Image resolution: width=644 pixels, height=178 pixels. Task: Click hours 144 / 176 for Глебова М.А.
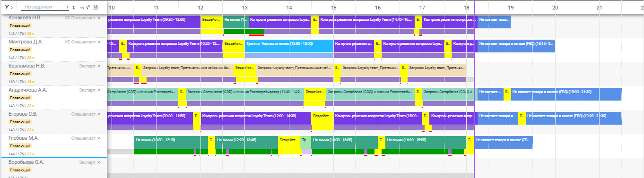(x=16, y=154)
